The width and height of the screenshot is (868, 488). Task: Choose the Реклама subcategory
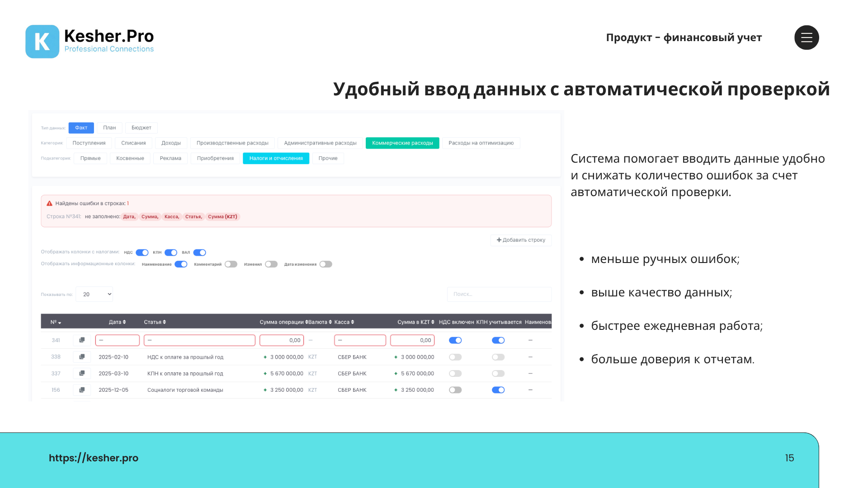pyautogui.click(x=170, y=159)
